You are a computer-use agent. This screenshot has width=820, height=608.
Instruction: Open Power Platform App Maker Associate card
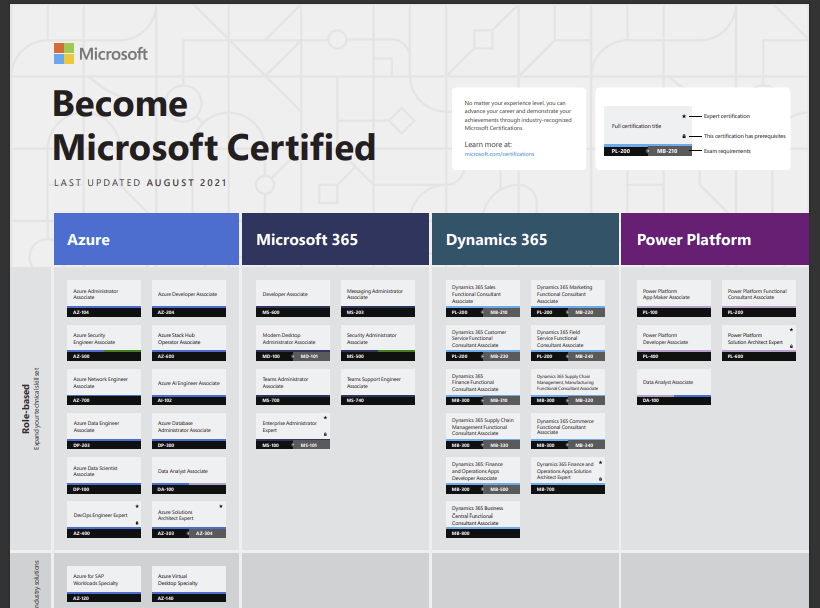pyautogui.click(x=674, y=299)
